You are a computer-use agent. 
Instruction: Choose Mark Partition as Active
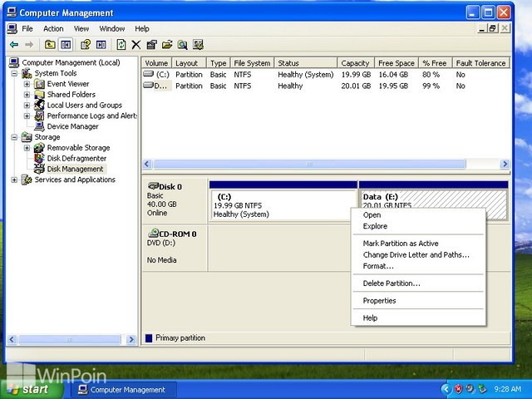418,244
